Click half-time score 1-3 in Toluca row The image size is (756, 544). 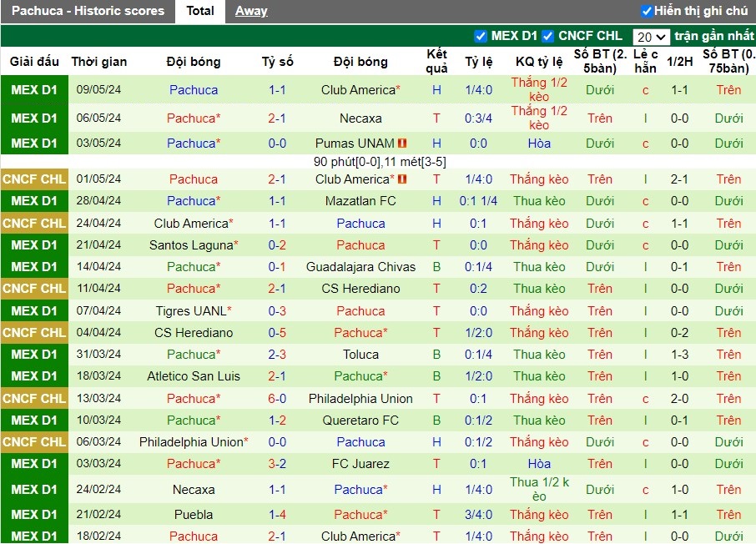click(x=680, y=355)
